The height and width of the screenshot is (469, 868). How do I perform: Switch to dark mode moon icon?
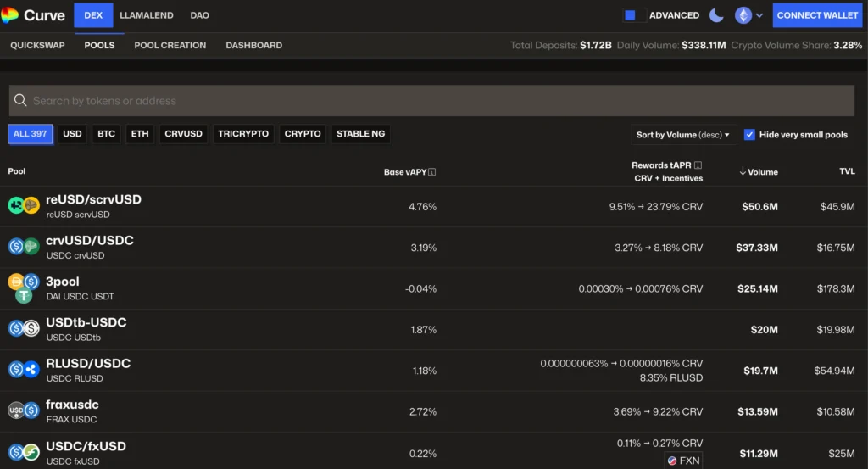(716, 15)
